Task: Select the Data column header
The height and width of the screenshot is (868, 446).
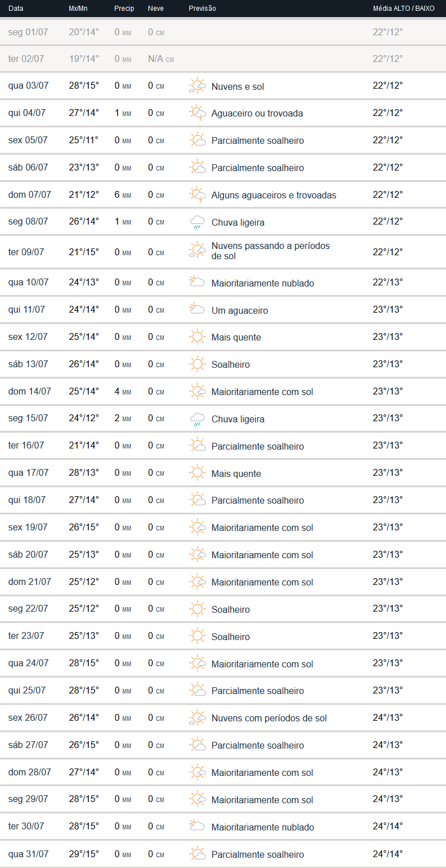Action: (x=16, y=9)
